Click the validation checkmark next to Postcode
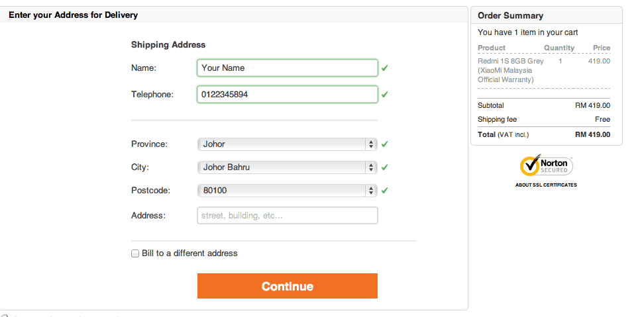 tap(384, 191)
